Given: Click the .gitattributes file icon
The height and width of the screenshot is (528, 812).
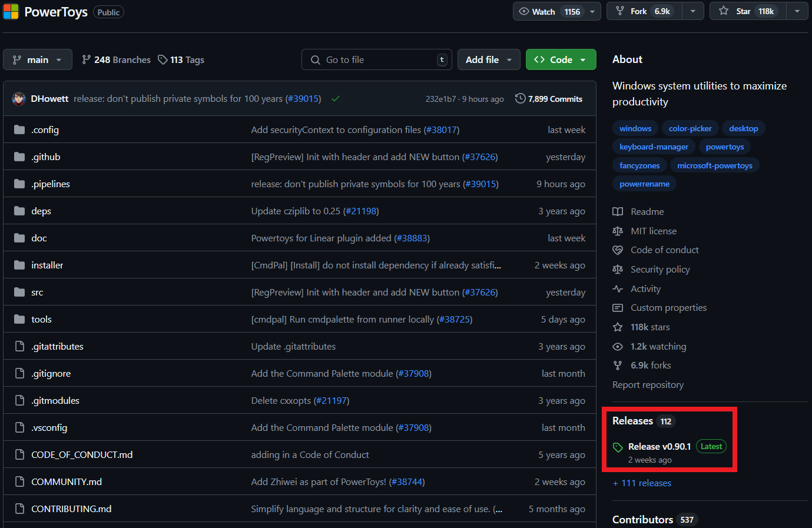Looking at the screenshot, I should [19, 346].
